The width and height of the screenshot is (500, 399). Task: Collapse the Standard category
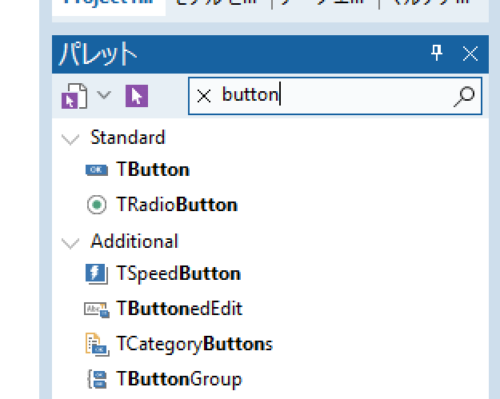tap(71, 139)
